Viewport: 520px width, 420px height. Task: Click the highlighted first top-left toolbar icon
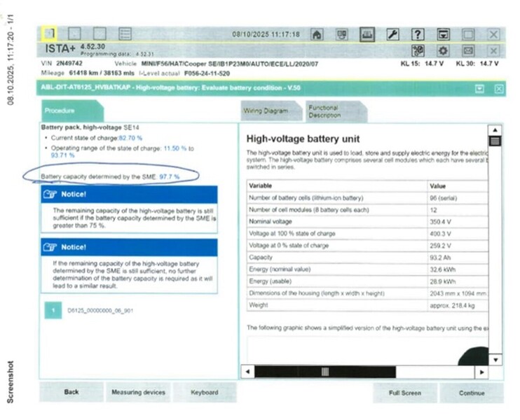coord(50,33)
